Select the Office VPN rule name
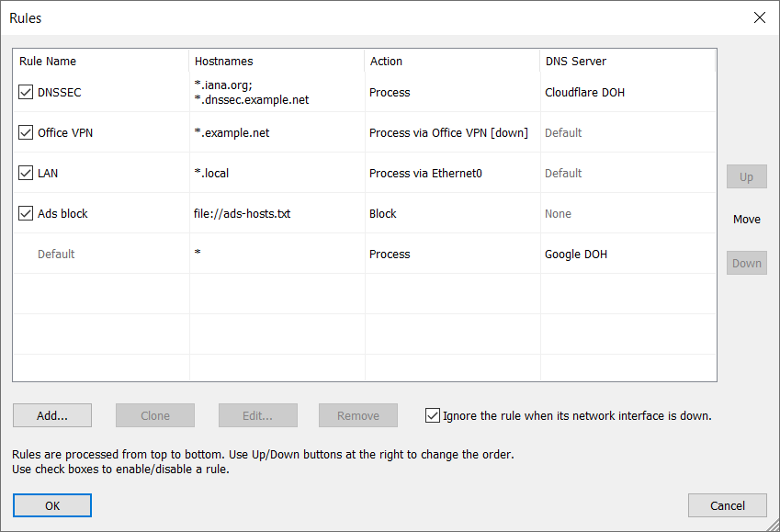 coord(65,133)
